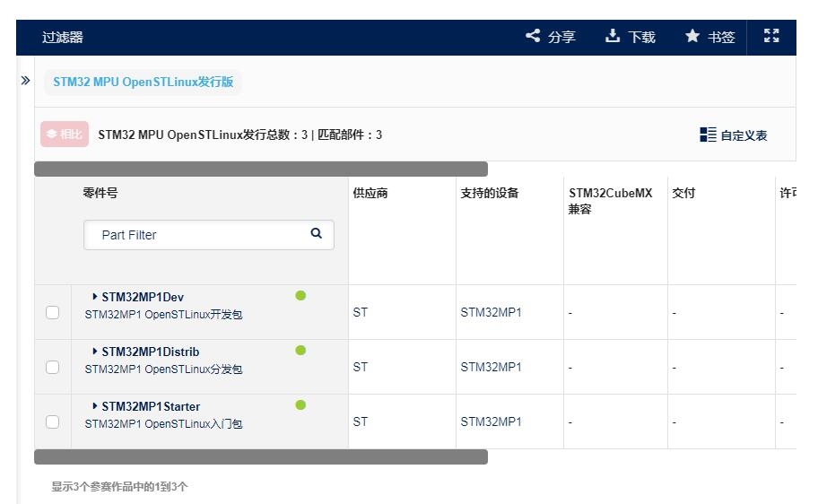Click the STM32MP1 OpenSTLinux分发包 description

point(163,369)
